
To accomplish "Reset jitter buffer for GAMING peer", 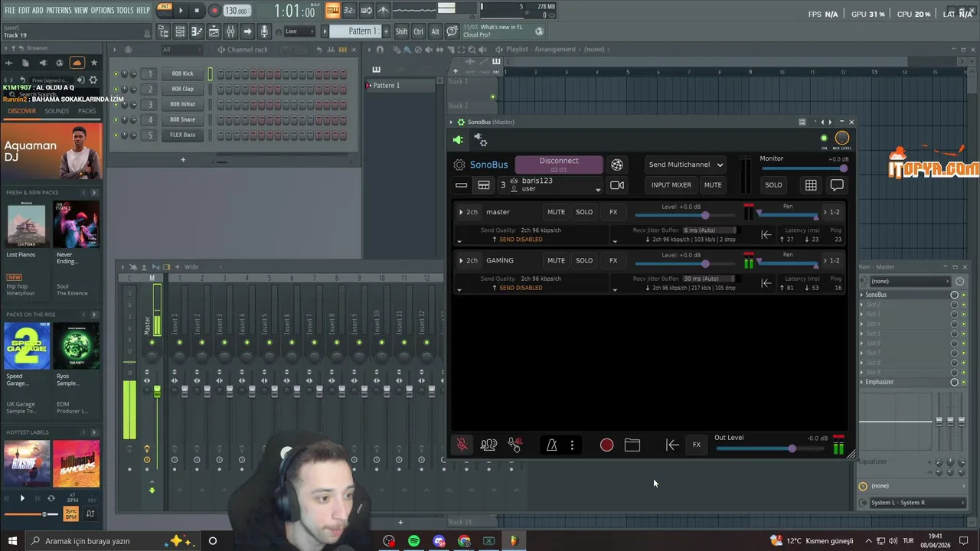I will (x=766, y=283).
